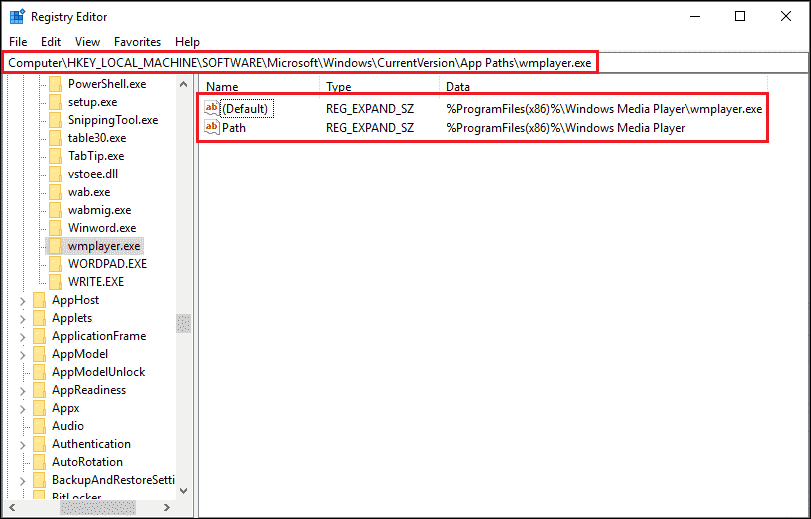Click the AppModelUnlock folder icon
The height and width of the screenshot is (519, 811).
click(x=39, y=372)
